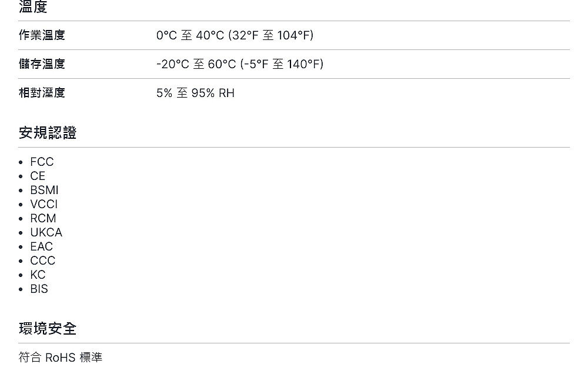Click the 環境安全 section heading

tap(48, 329)
